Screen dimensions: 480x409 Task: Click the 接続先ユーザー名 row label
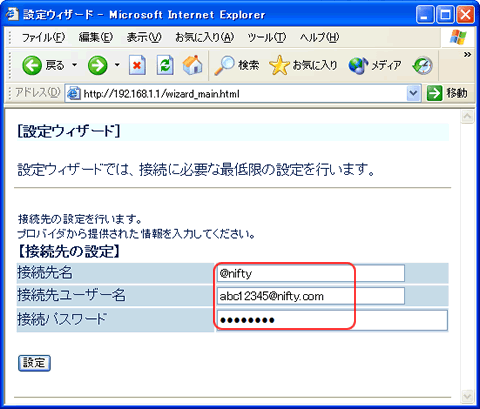71,295
